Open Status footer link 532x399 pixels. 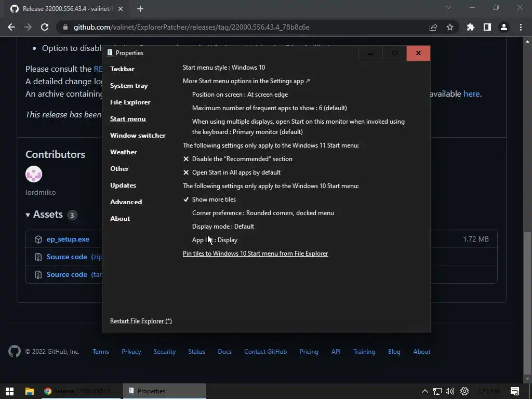pos(197,352)
